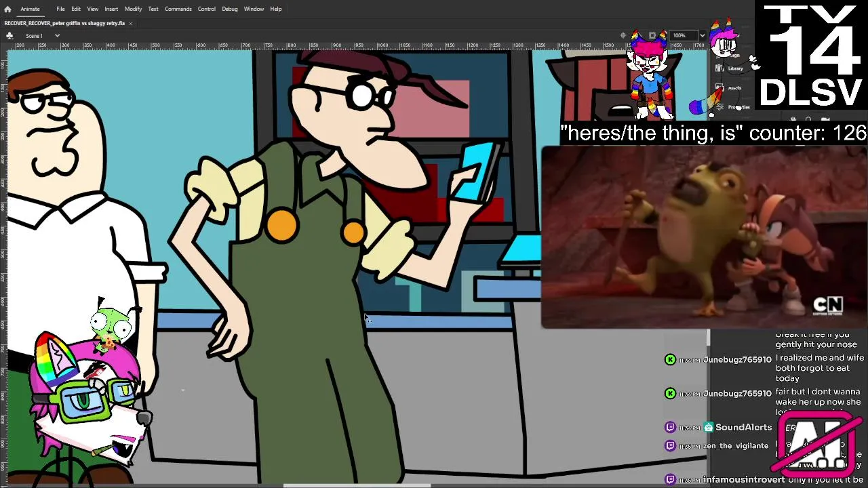
Task: Open the Properties panel
Action: tap(734, 107)
